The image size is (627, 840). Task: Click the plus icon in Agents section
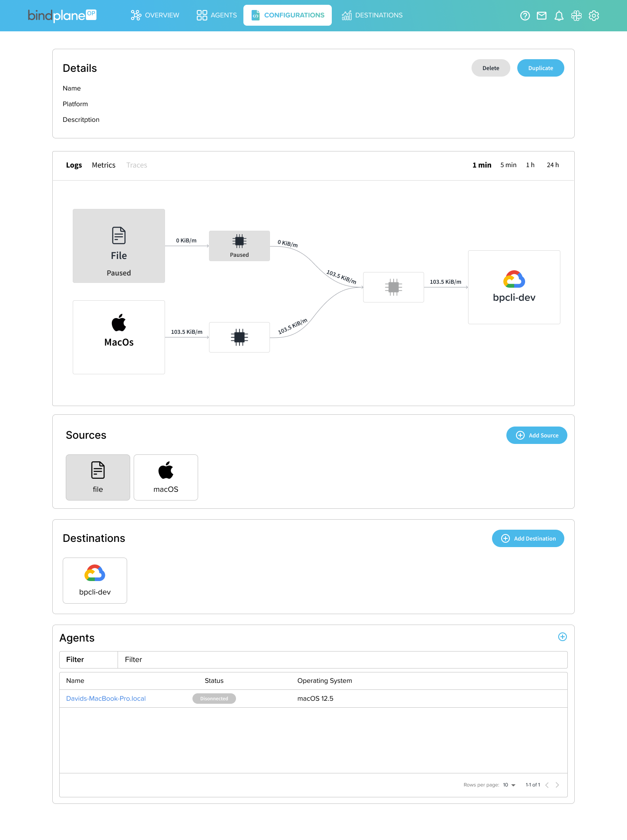[x=563, y=637]
